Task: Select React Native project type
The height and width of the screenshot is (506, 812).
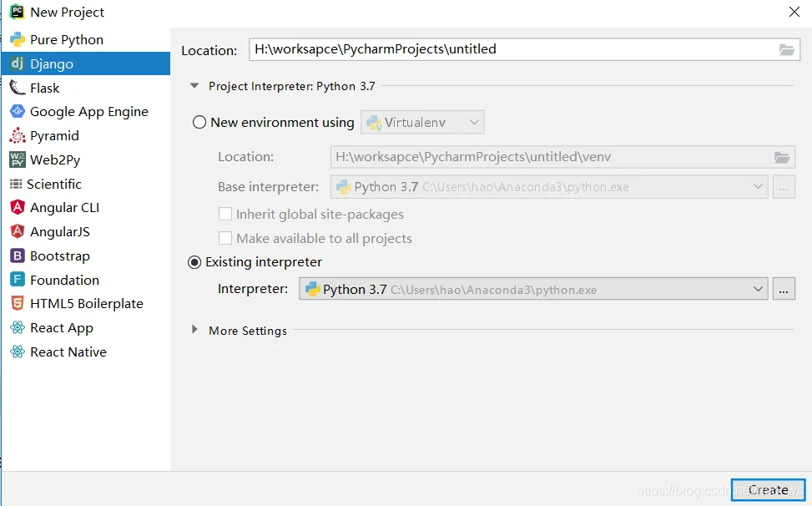Action: point(68,352)
